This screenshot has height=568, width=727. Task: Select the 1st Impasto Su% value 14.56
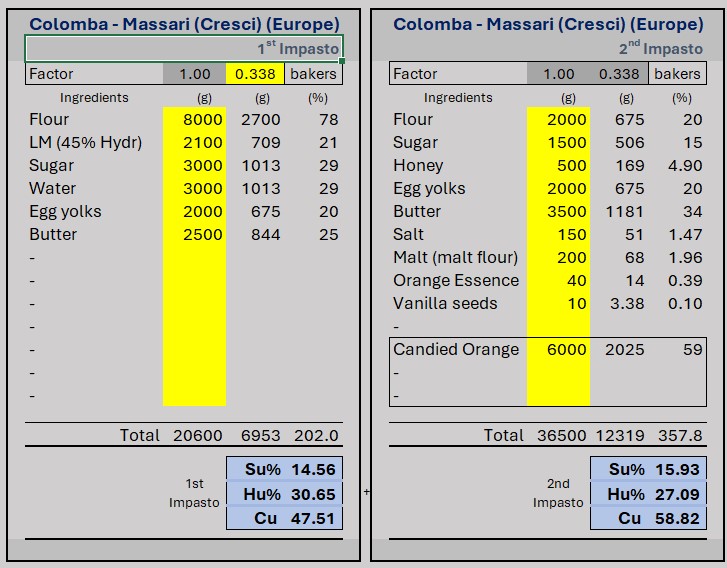pos(316,470)
